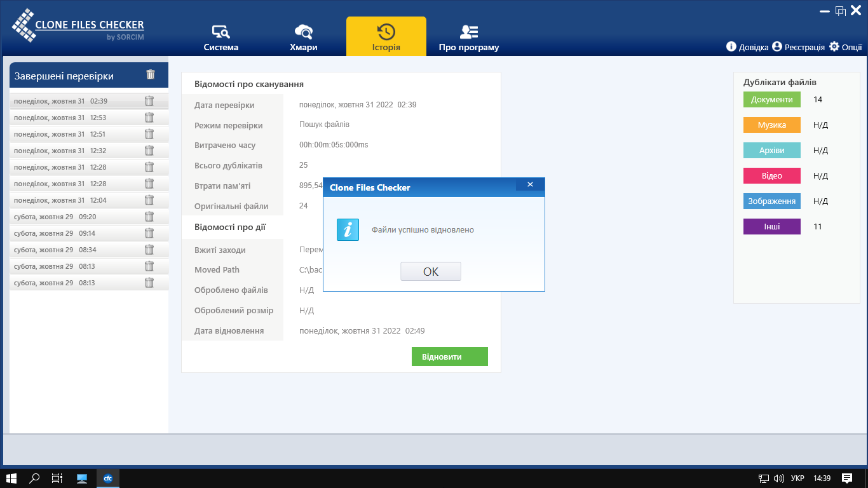The width and height of the screenshot is (868, 488).
Task: Select scan entry понеділок жовтня 31 12:53
Action: (x=89, y=118)
